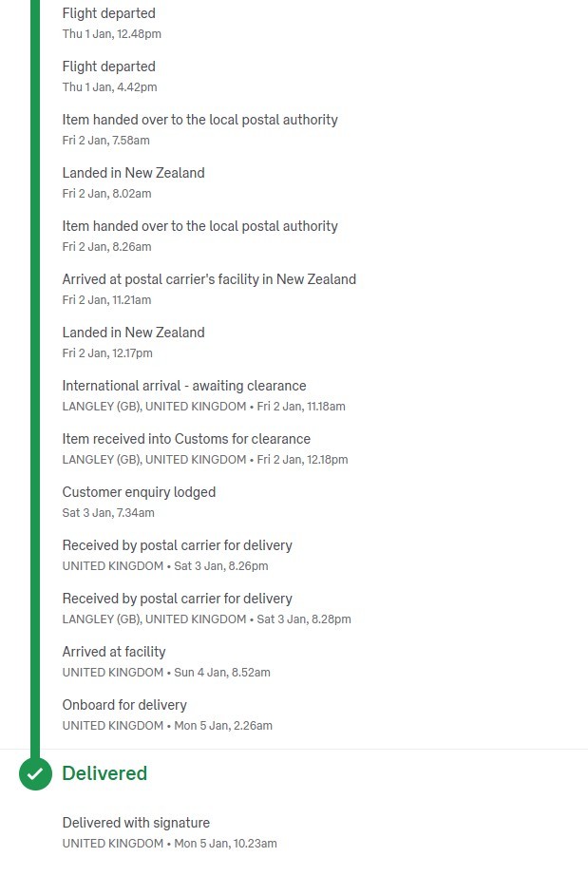Select Flight departed entry at 12.48pm
The image size is (588, 895).
(109, 13)
